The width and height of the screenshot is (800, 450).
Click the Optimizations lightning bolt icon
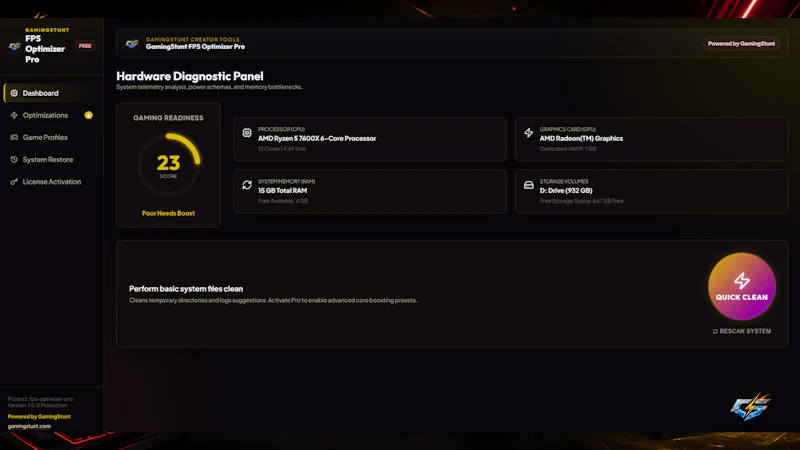(14, 115)
